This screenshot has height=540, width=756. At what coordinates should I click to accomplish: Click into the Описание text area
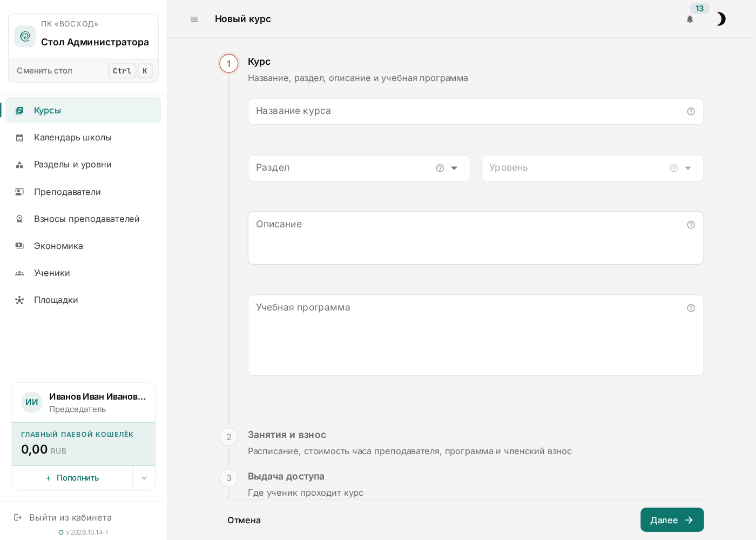pos(476,238)
